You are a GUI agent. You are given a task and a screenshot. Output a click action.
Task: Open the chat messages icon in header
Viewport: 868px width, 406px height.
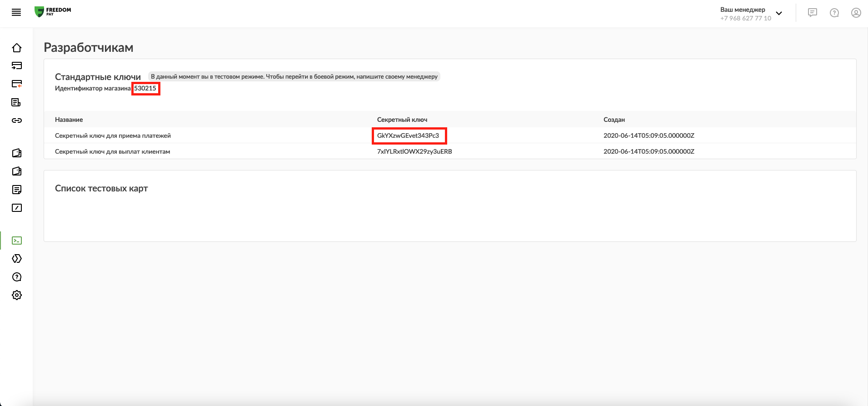813,13
